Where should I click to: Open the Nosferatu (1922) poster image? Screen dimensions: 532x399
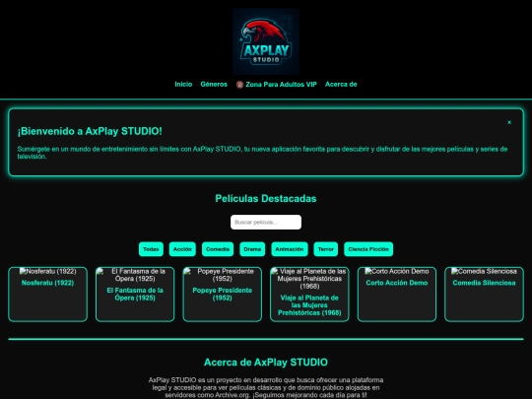click(x=48, y=272)
